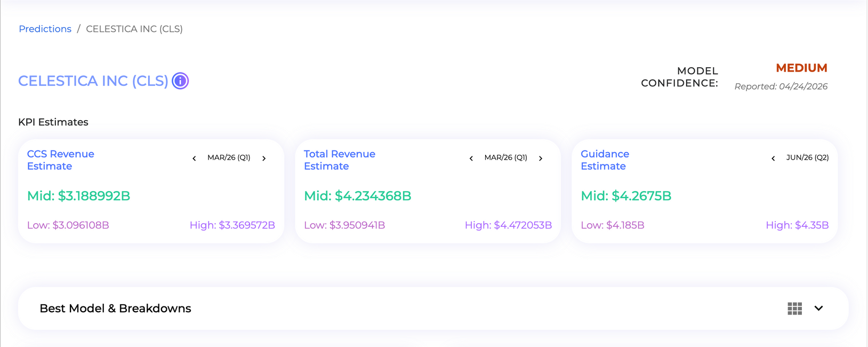The width and height of the screenshot is (868, 347).
Task: Click MAR/26 (Q1) label in CCS Revenue card
Action: pyautogui.click(x=229, y=157)
